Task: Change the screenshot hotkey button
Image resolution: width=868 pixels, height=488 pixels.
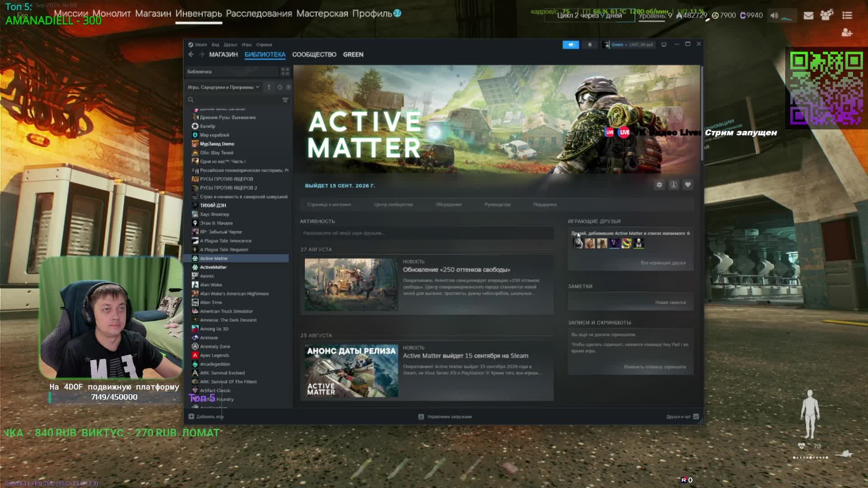Action: coord(655,367)
